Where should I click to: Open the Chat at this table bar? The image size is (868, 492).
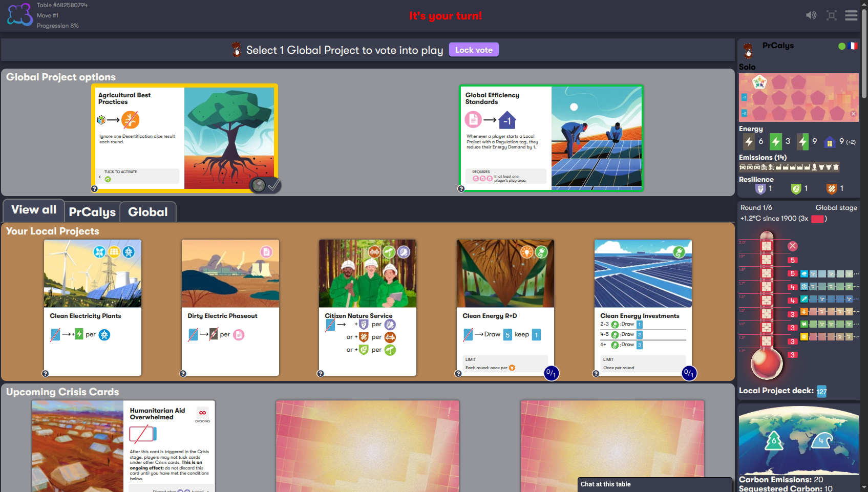[654, 484]
